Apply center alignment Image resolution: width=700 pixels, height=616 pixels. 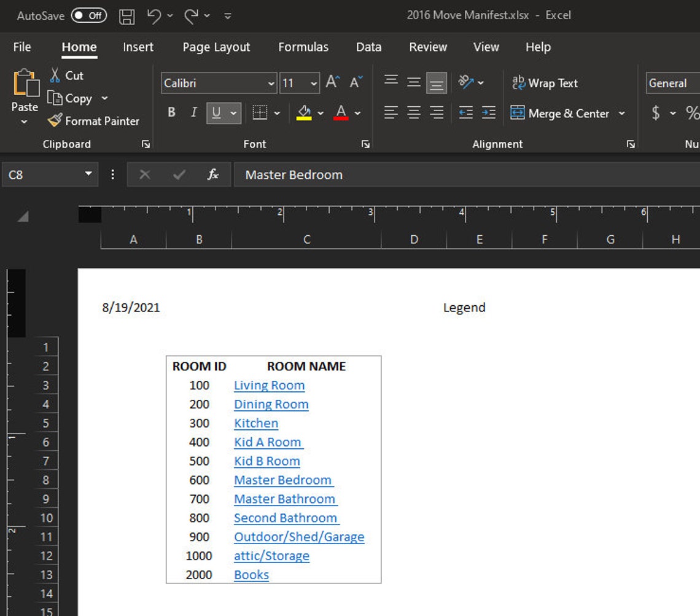[413, 112]
